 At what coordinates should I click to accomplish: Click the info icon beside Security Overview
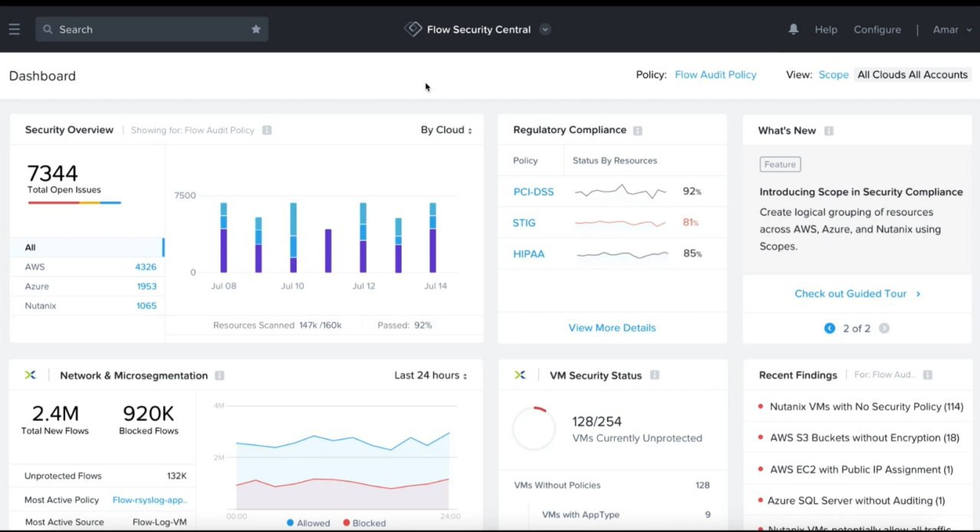click(x=266, y=130)
